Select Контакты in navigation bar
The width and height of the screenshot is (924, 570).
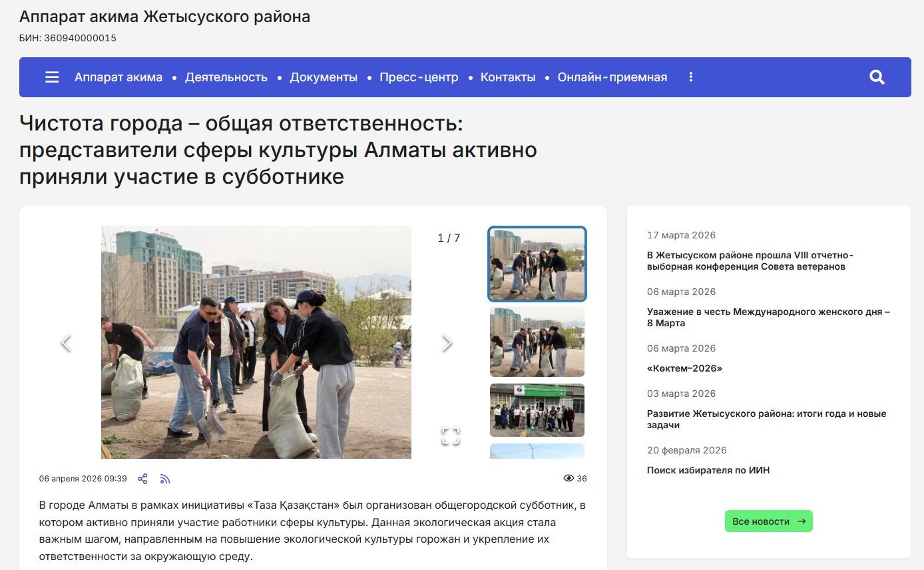click(x=507, y=77)
